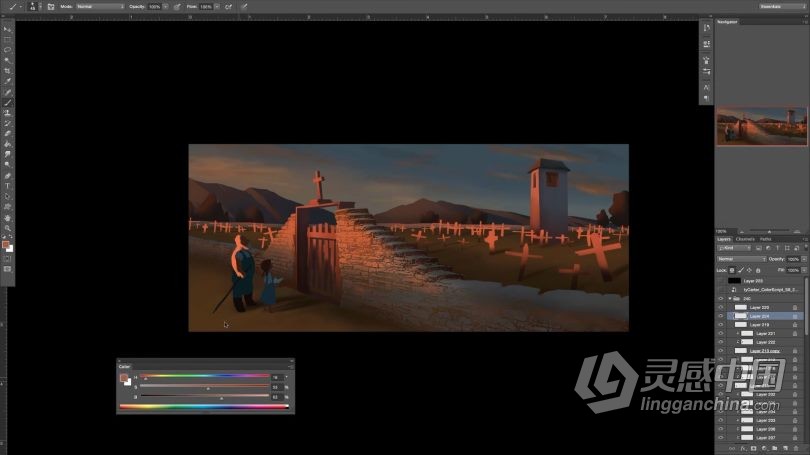This screenshot has width=810, height=455.
Task: Open the layer Opacity dropdown arrow
Action: click(804, 259)
